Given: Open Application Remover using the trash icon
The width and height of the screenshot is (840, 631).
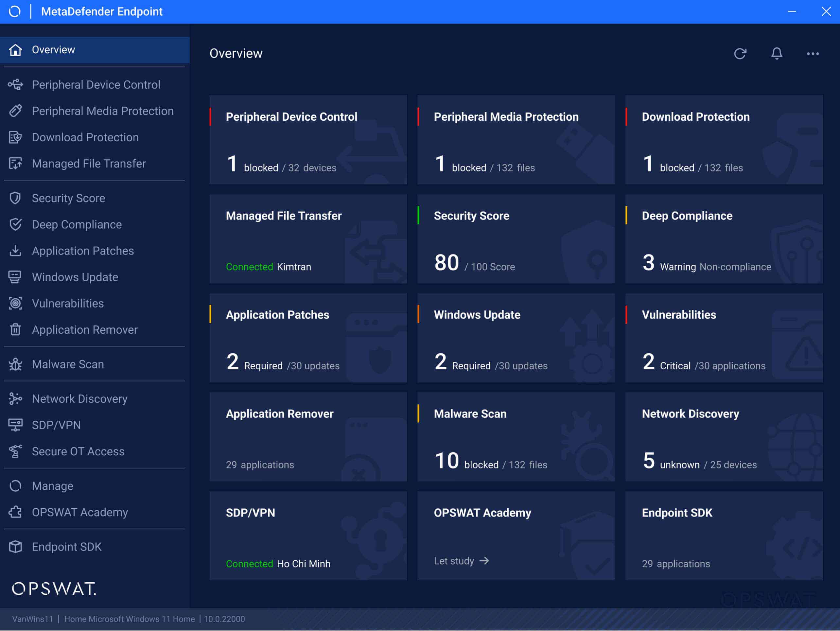Looking at the screenshot, I should tap(15, 329).
